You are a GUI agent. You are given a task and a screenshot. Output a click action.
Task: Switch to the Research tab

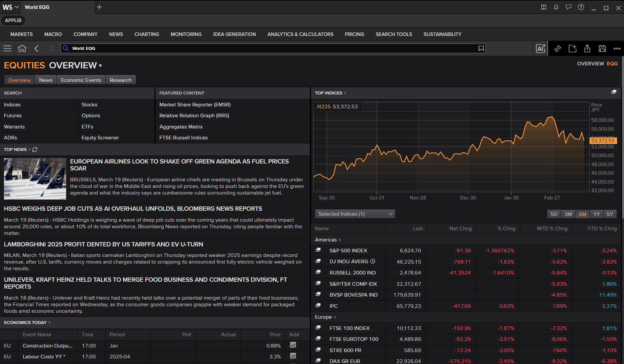(121, 80)
